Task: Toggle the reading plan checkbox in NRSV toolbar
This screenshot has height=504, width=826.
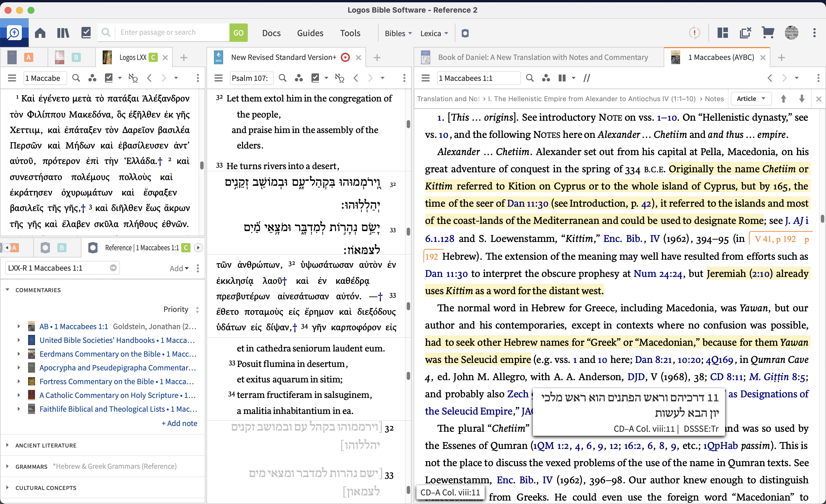Action: click(315, 78)
